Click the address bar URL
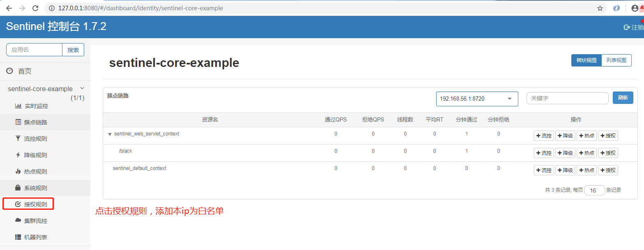Screen dimensions: 644x250 click(x=140, y=8)
